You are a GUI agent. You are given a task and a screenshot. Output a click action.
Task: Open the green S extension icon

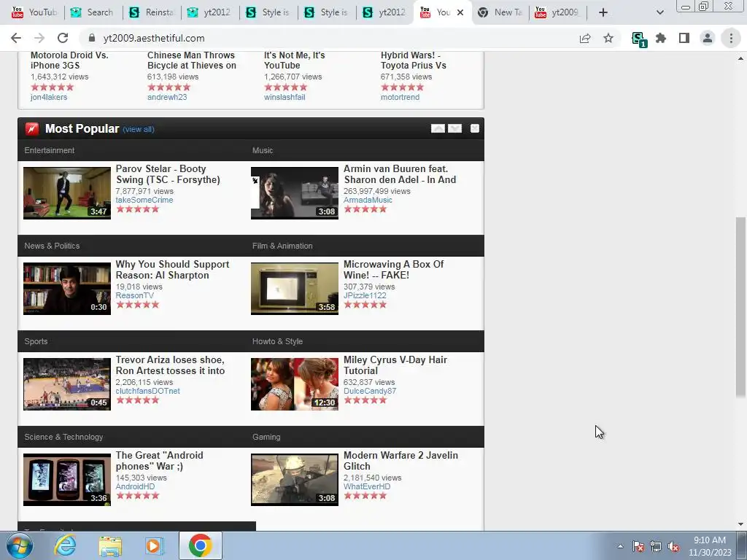(x=638, y=39)
